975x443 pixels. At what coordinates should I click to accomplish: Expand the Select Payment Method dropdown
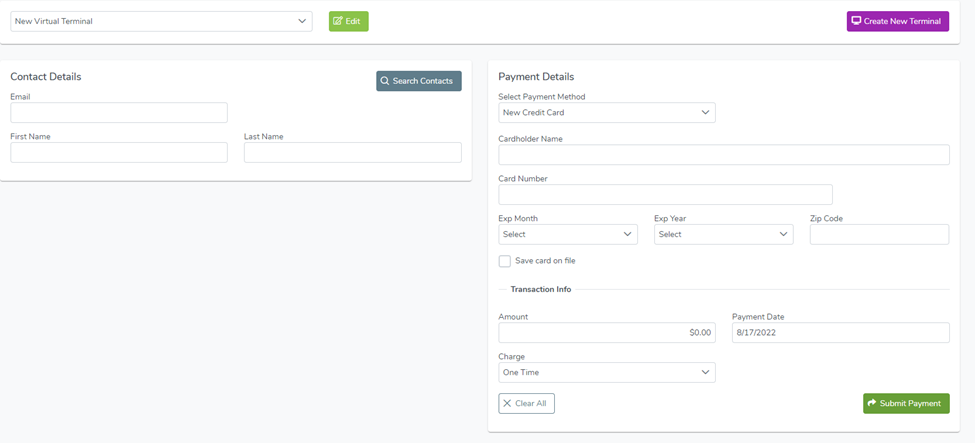607,113
